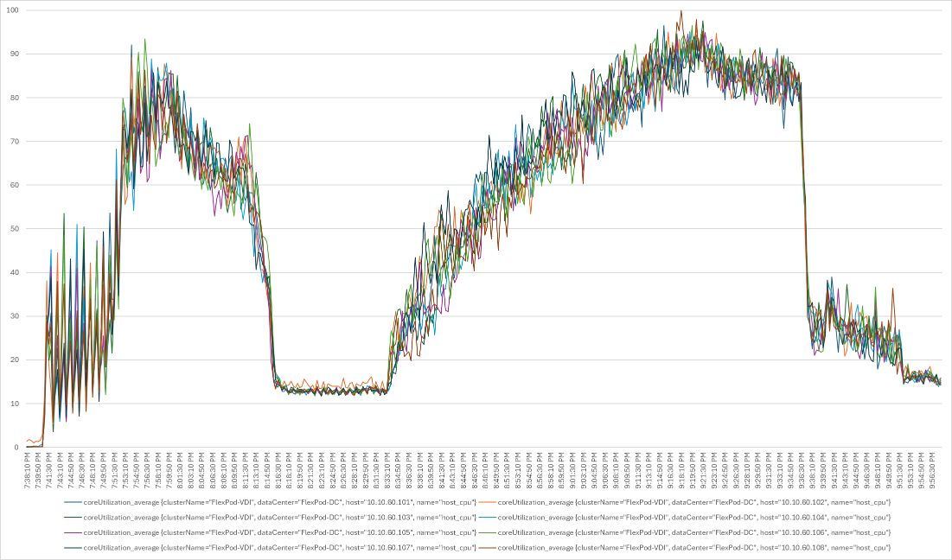Click the x-axis label 8:46:30 PM
The height and width of the screenshot is (560, 952).
coord(474,468)
